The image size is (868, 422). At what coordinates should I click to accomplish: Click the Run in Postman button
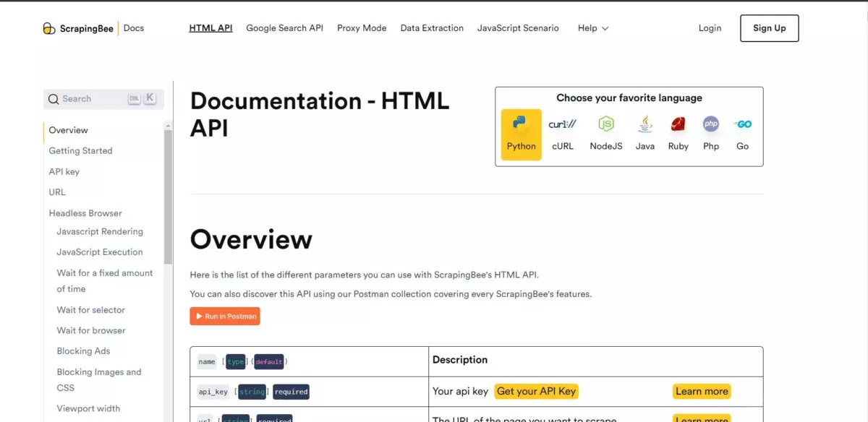(225, 316)
